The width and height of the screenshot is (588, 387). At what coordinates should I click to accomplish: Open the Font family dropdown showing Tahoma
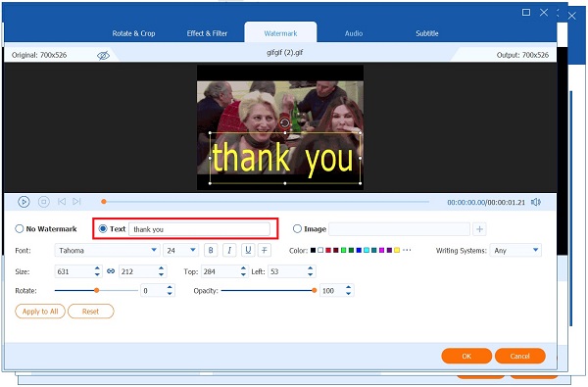107,250
